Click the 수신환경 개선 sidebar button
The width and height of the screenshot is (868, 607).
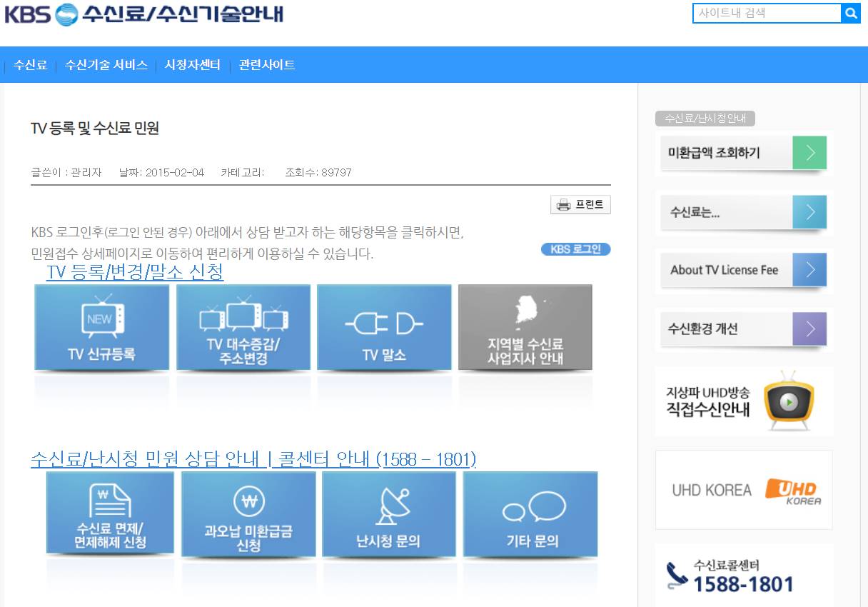743,329
